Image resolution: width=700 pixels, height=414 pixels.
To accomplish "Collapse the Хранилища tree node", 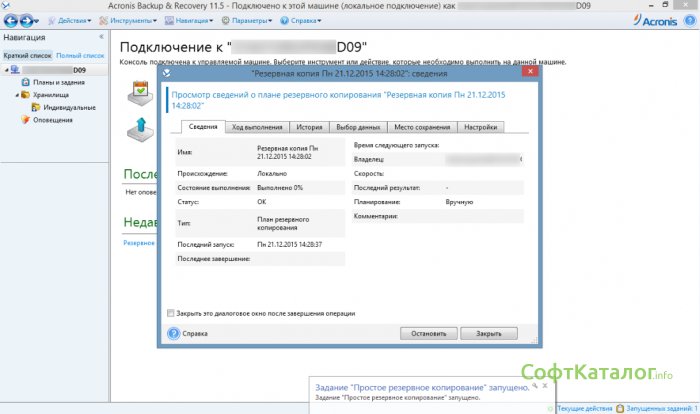I will 15,95.
